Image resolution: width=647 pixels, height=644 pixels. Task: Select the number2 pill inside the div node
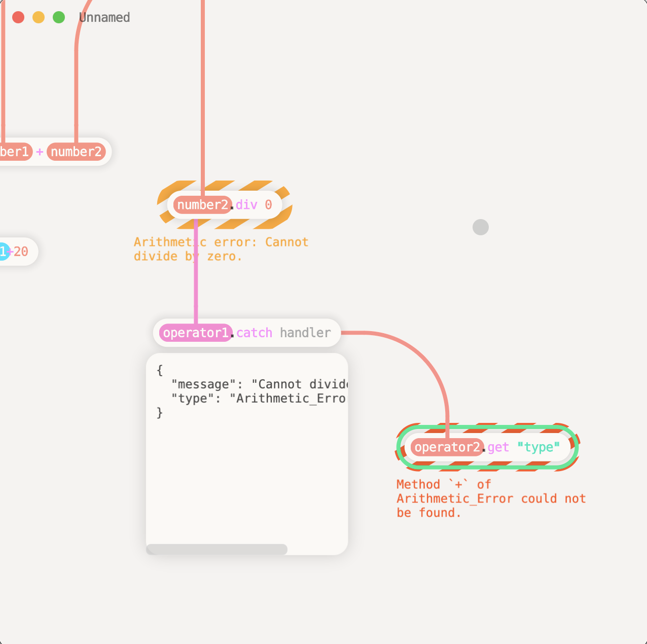201,205
